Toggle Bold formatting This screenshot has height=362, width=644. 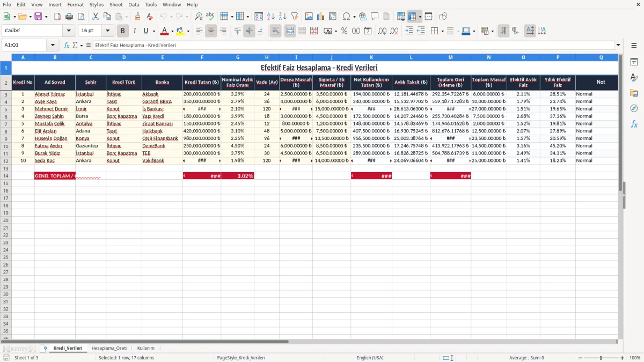(123, 31)
